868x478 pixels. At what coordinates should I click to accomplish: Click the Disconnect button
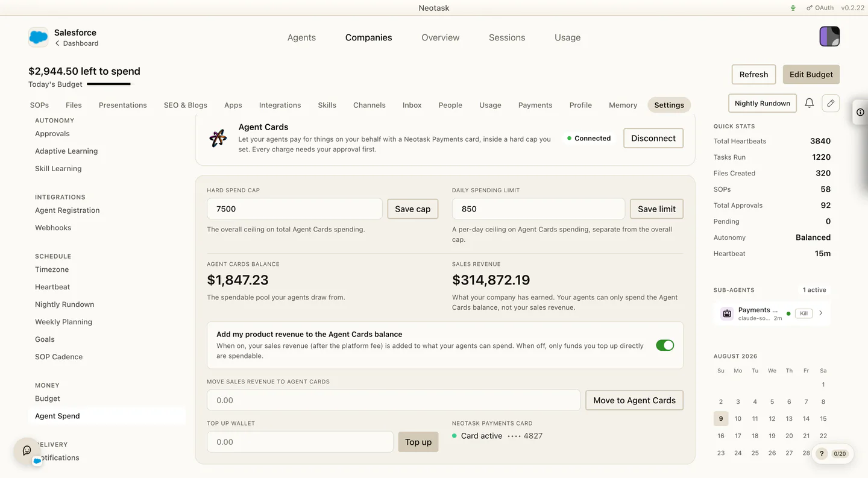click(x=653, y=138)
